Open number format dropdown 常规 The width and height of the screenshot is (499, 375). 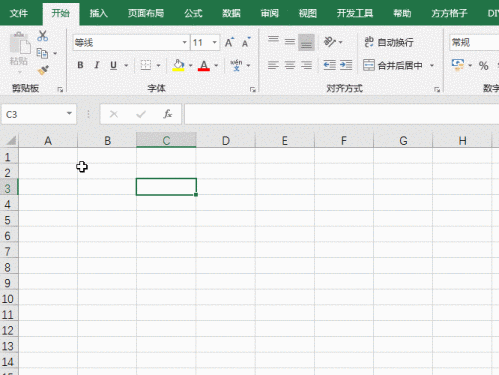474,42
